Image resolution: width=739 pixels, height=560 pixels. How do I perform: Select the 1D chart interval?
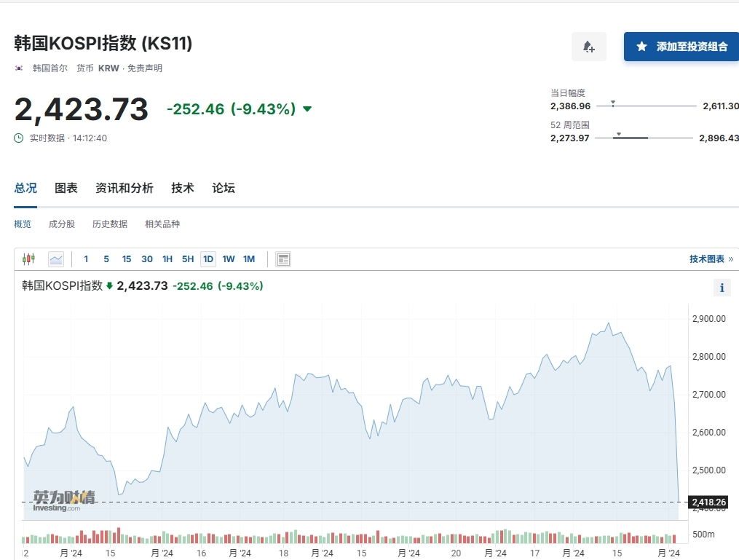click(208, 259)
